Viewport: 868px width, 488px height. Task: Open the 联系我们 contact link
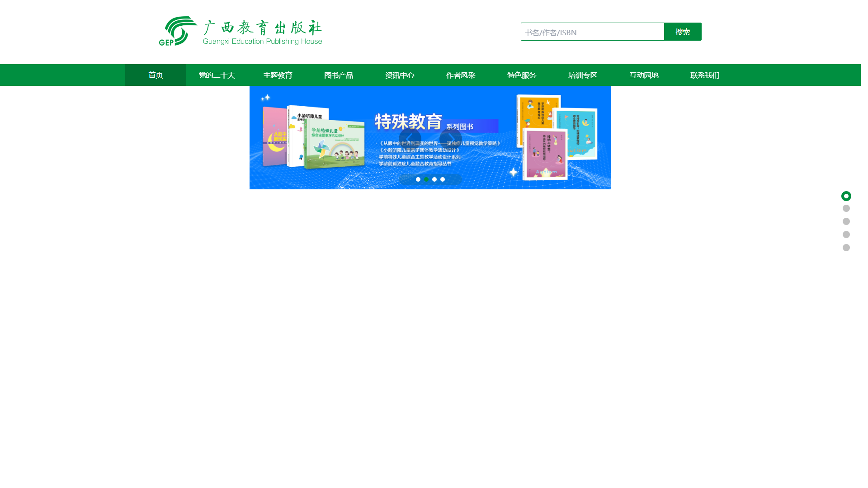705,75
